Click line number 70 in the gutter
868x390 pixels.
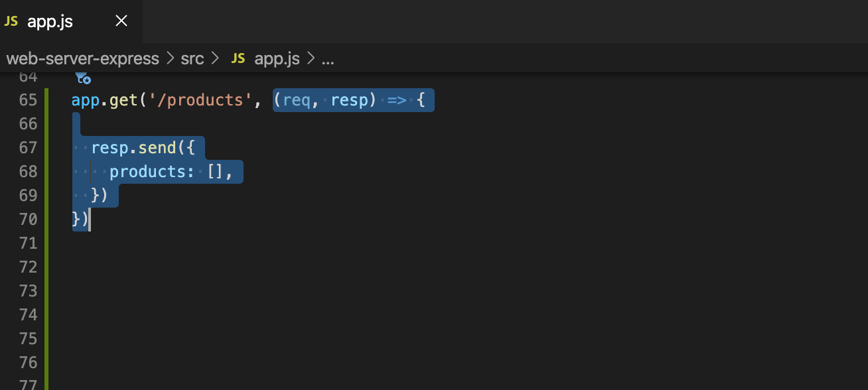click(28, 219)
